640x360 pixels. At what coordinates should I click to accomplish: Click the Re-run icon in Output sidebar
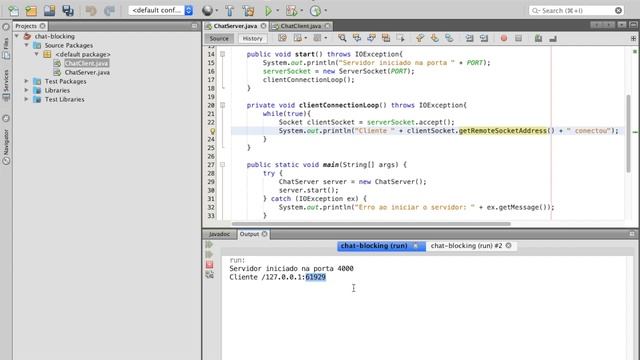pyautogui.click(x=209, y=244)
